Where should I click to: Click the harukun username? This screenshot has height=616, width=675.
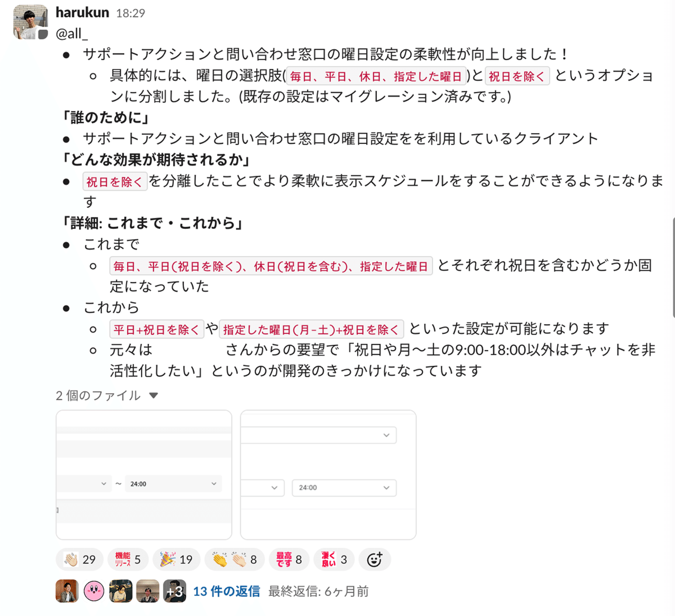(82, 12)
